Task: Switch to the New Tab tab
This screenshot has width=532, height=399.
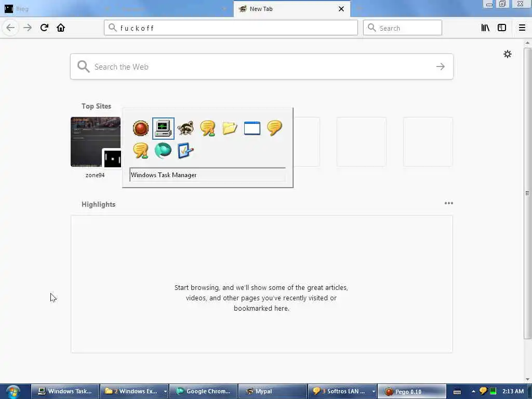Action: (292, 9)
